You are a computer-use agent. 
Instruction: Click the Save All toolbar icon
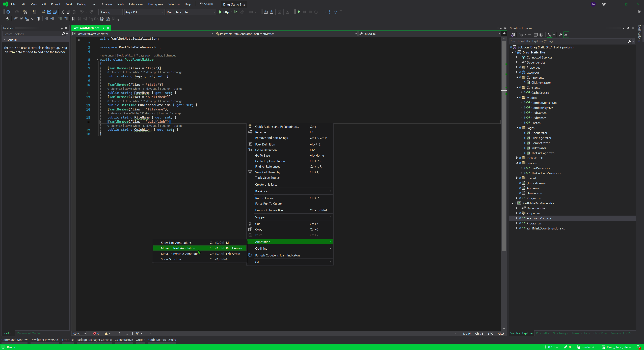[55, 12]
